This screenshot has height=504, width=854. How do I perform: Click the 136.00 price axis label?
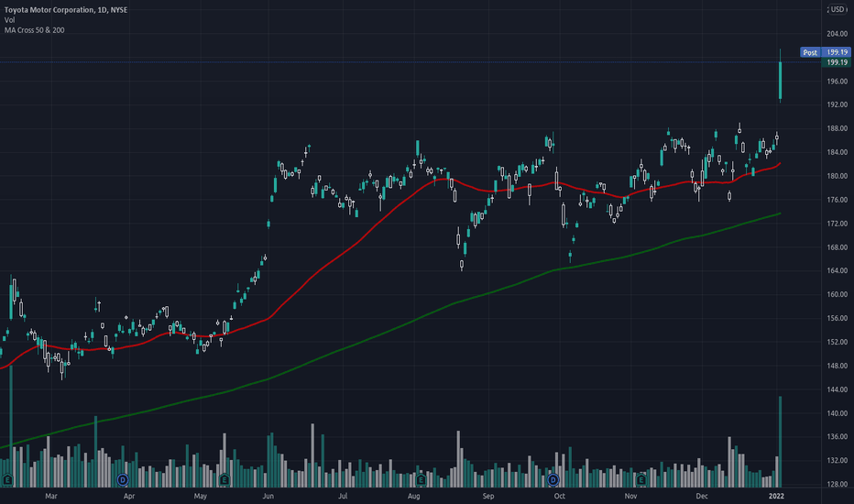coord(838,437)
